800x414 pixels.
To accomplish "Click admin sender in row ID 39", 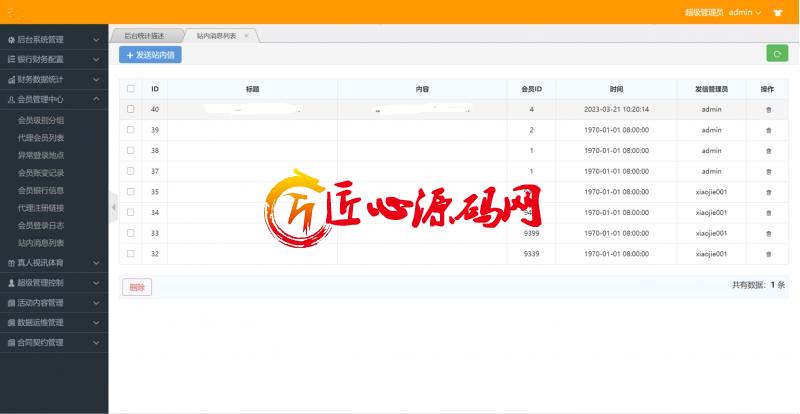I will tap(711, 130).
